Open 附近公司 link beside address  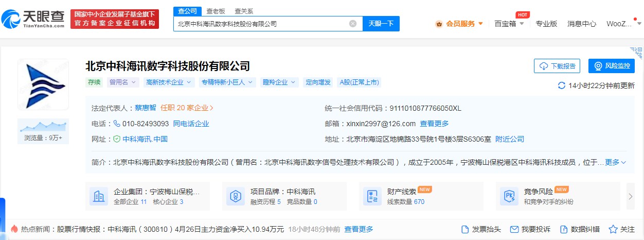click(x=510, y=139)
